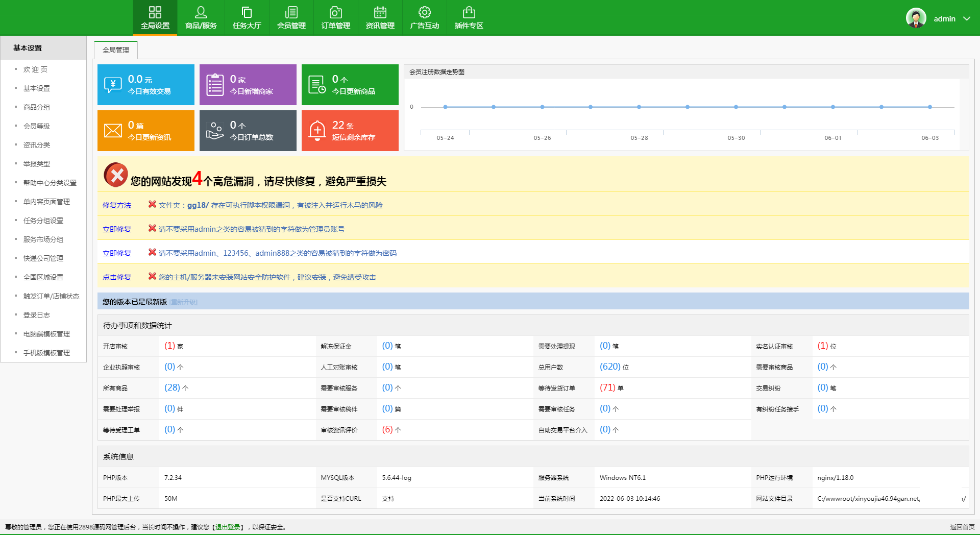Open 商品分组 in the sidebar
This screenshot has width=980, height=535.
[x=37, y=107]
